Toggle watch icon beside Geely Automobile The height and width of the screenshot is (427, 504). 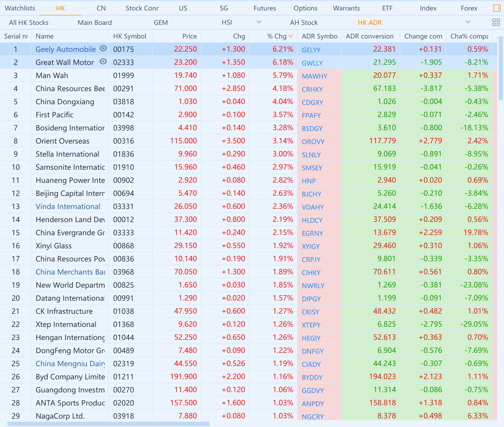click(103, 48)
